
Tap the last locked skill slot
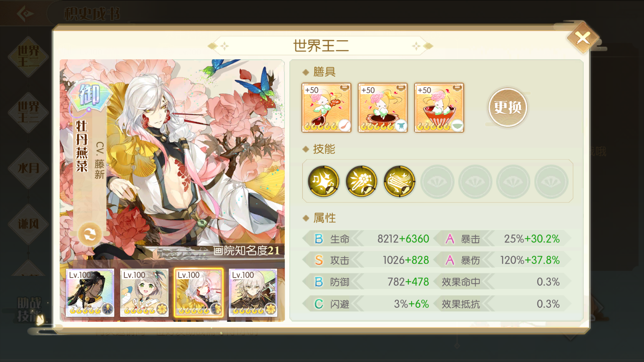[x=551, y=182]
